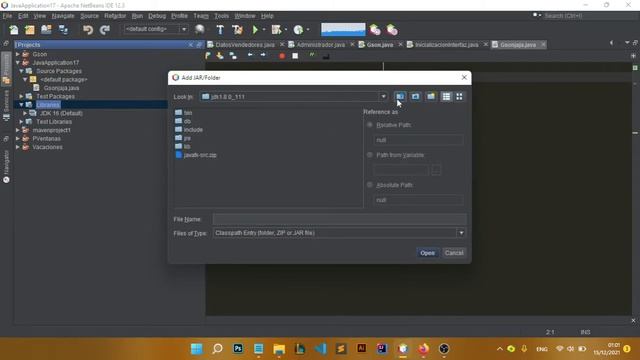
Task: Expand the JDK 16 (Default) node
Action: tap(25, 113)
